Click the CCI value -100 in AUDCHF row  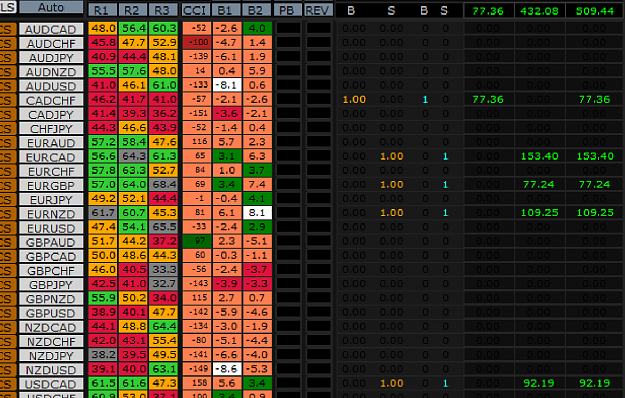click(x=197, y=42)
